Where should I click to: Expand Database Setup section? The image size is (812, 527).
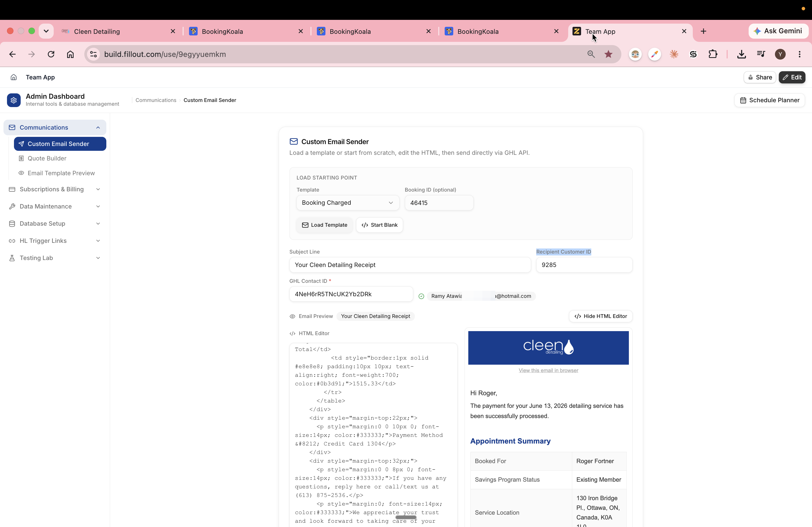pyautogui.click(x=55, y=224)
